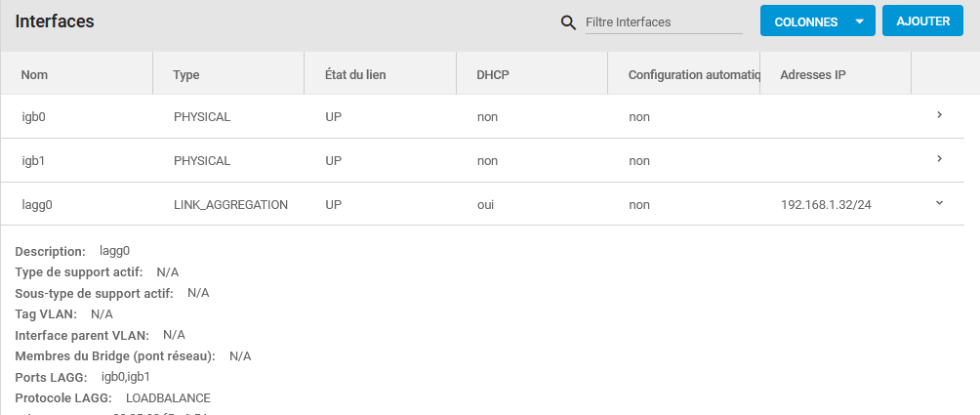
Task: Type in the Filtre Interfaces field
Action: [664, 22]
